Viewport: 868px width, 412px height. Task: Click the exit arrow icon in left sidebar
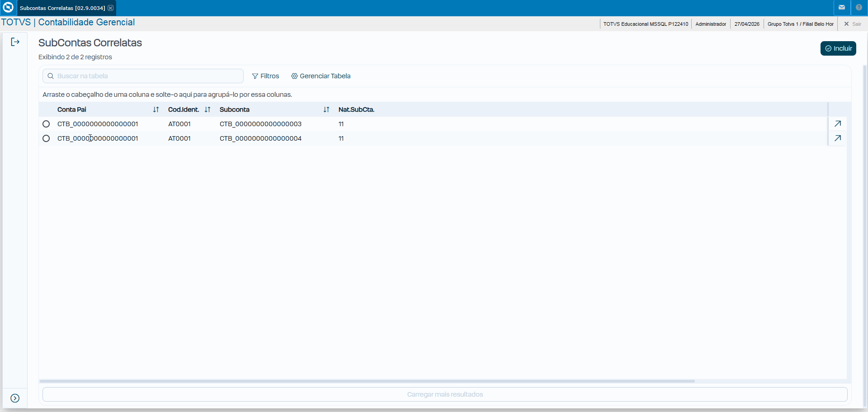[x=15, y=42]
